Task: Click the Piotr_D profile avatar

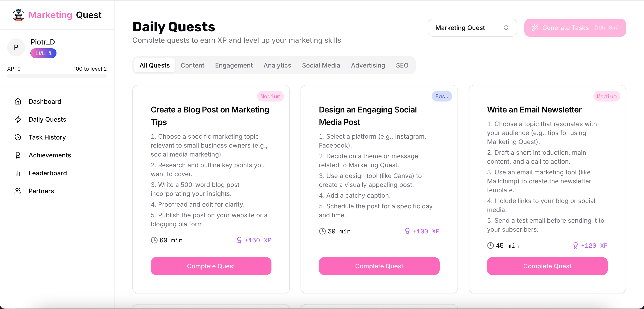Action: pyautogui.click(x=16, y=47)
